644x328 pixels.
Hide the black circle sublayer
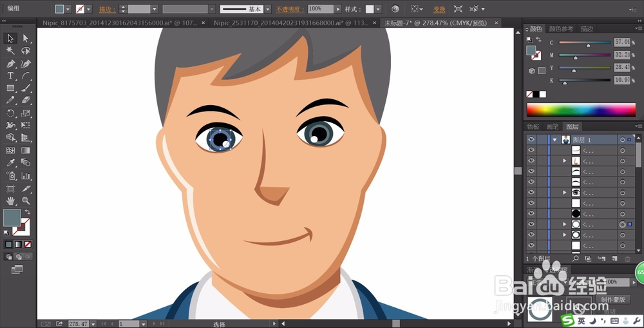pyautogui.click(x=531, y=213)
